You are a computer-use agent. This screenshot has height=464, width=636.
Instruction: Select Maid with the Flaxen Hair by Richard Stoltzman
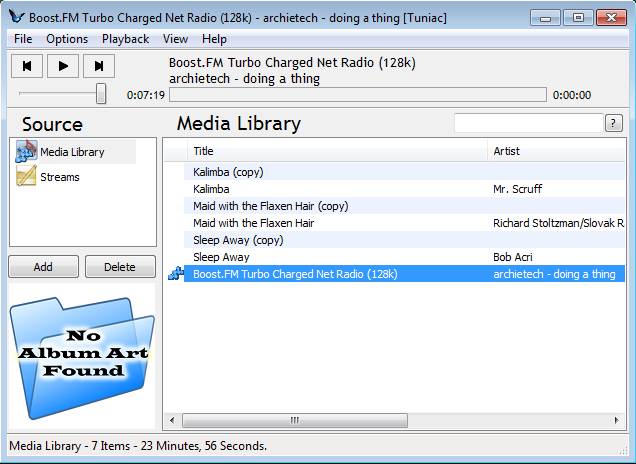tap(404, 223)
